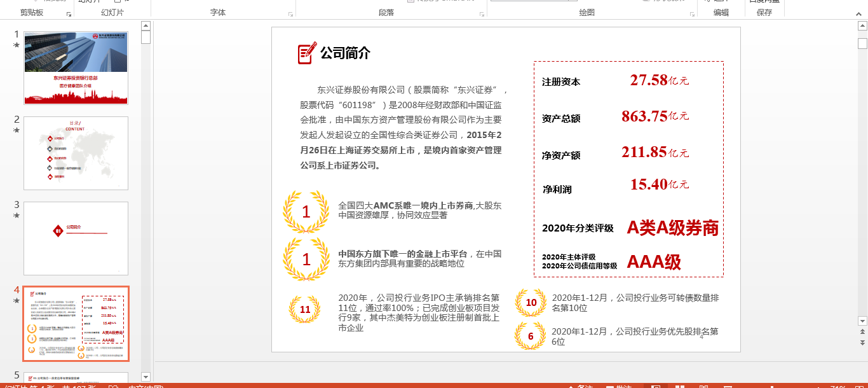
Task: Select slide 3 thumbnail in slide panel
Action: 76,239
